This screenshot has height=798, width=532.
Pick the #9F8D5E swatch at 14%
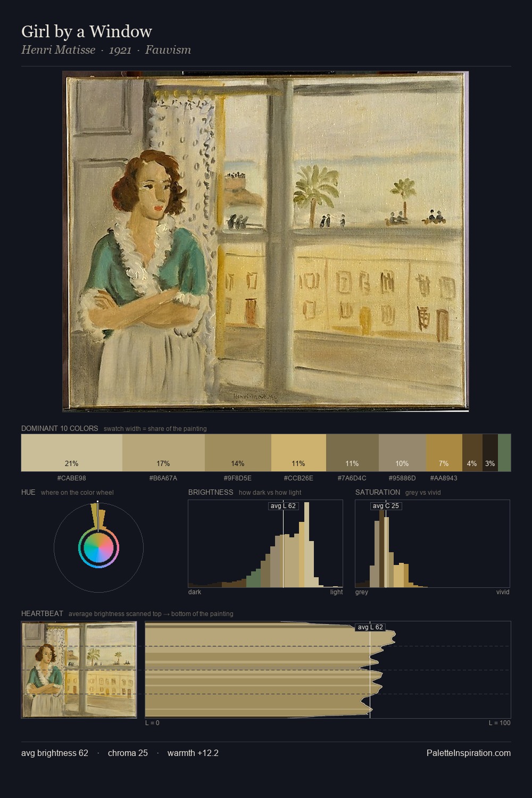click(238, 453)
